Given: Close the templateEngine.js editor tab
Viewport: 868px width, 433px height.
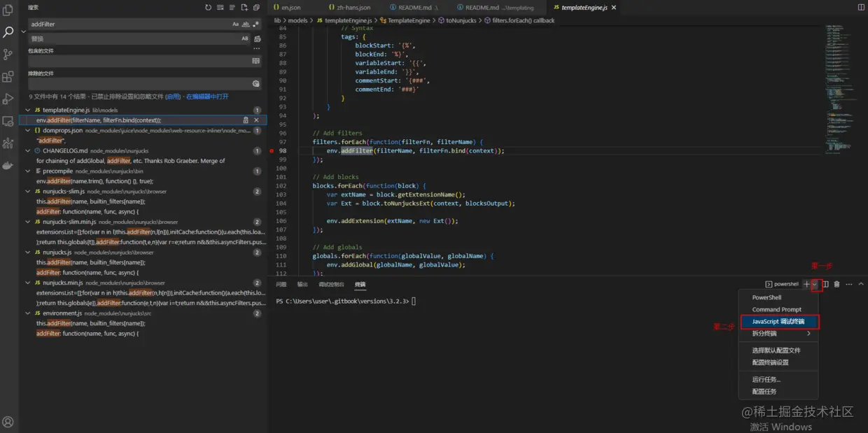Looking at the screenshot, I should coord(614,7).
